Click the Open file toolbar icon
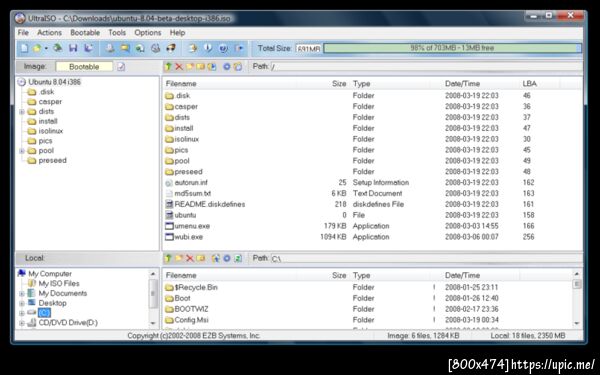The image size is (600, 375). (37, 48)
